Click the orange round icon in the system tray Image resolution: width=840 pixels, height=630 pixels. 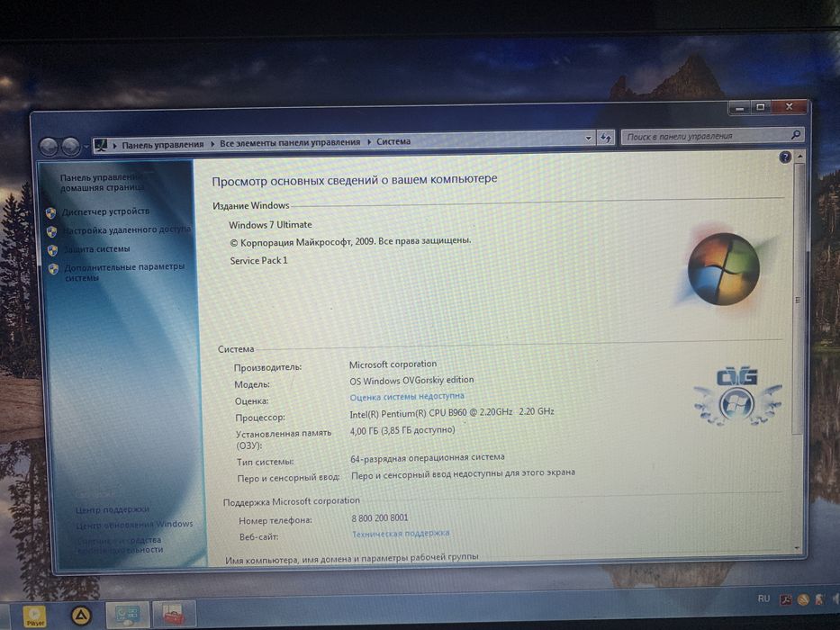[802, 599]
